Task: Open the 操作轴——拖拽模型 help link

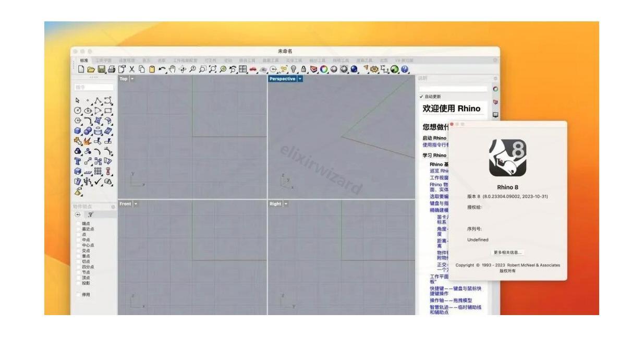Action: tap(451, 300)
